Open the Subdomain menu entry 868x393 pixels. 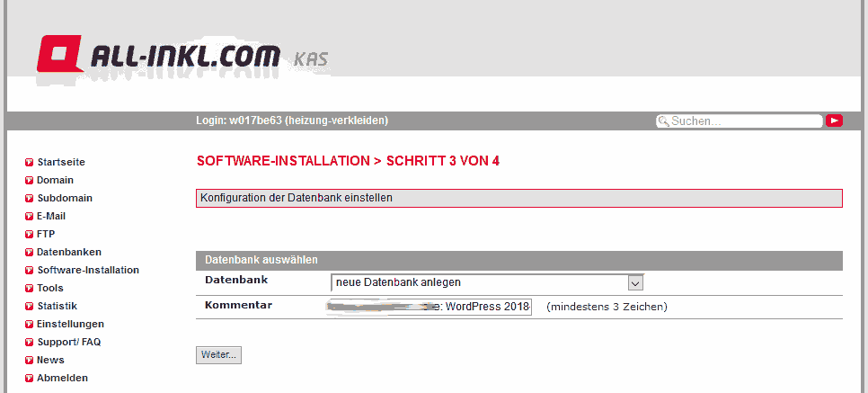[x=65, y=198]
